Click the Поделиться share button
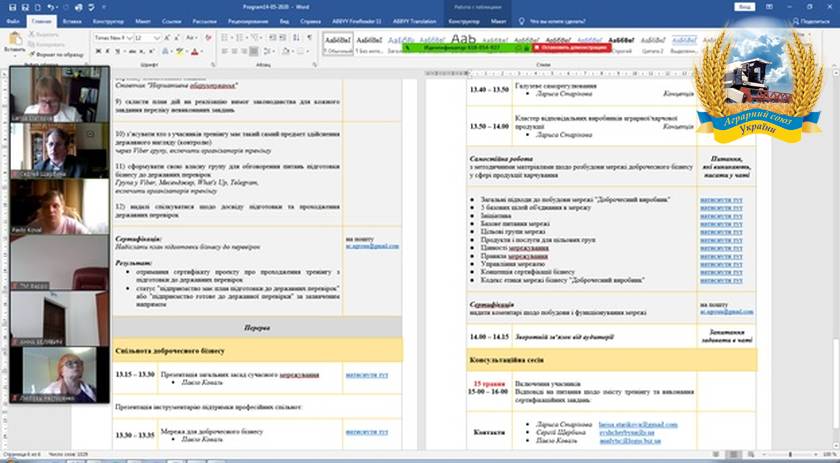The width and height of the screenshot is (840, 463). click(x=811, y=21)
